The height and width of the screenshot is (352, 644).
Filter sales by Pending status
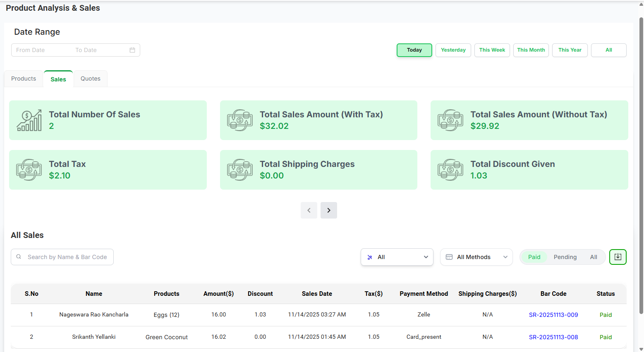(x=565, y=257)
